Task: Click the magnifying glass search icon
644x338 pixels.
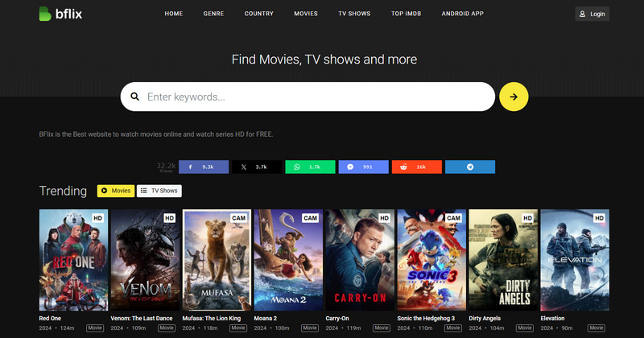Action: pos(134,97)
